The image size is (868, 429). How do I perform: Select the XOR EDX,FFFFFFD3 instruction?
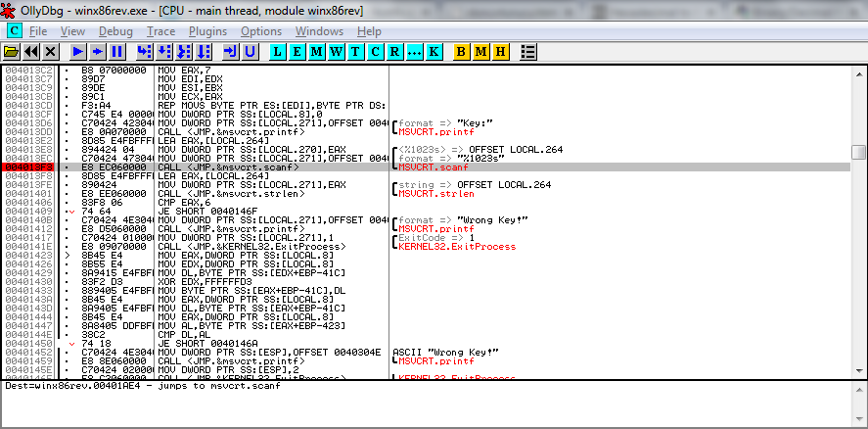pos(204,282)
